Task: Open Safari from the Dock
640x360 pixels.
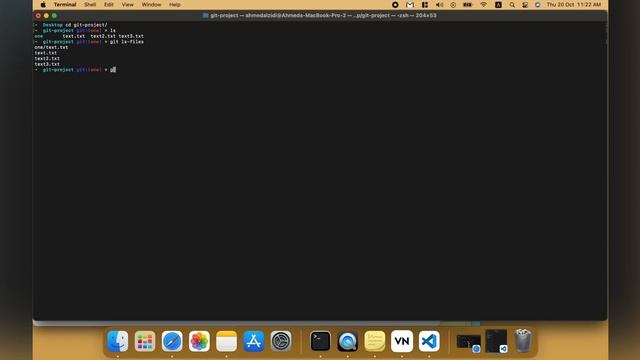Action: pos(172,341)
